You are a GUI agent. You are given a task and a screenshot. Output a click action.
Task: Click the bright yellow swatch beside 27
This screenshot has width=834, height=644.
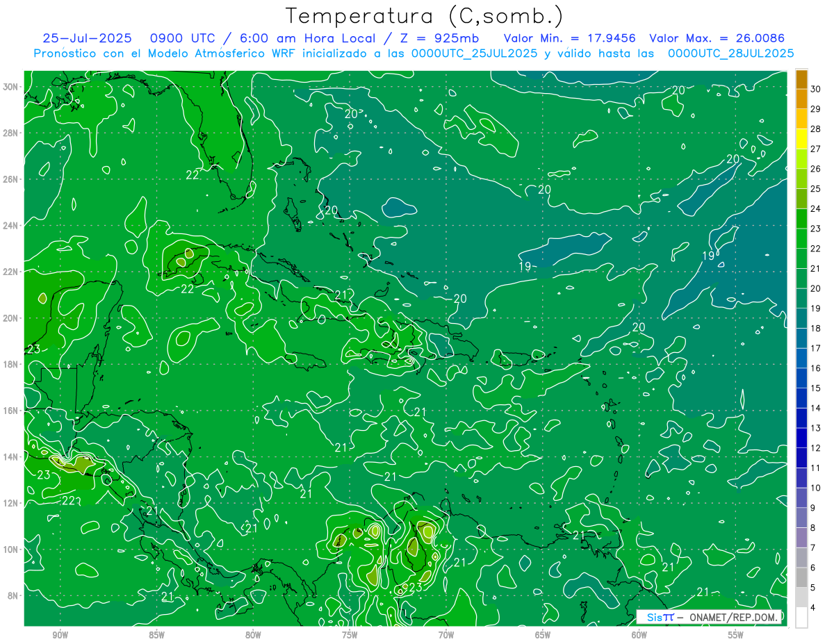pyautogui.click(x=801, y=139)
